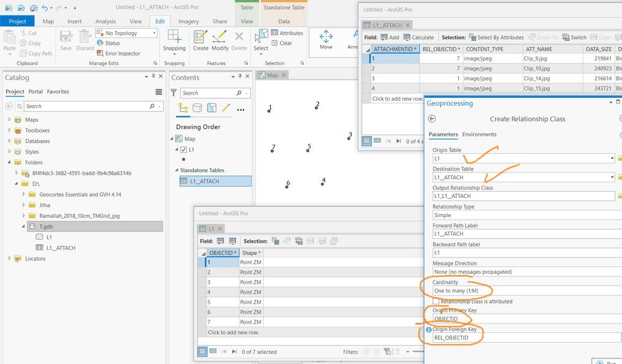Open the Project tab
The image size is (622, 364).
pyautogui.click(x=17, y=21)
